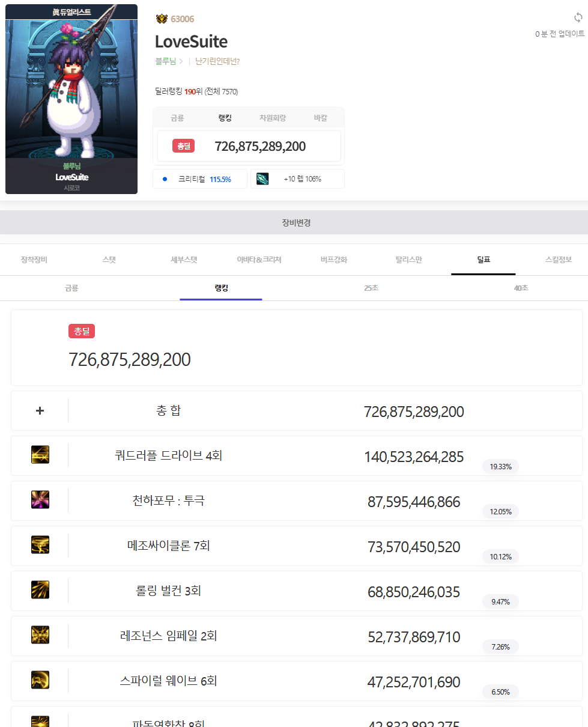Open the 블루님 guild breadcrumb link
The height and width of the screenshot is (727, 588).
165,61
